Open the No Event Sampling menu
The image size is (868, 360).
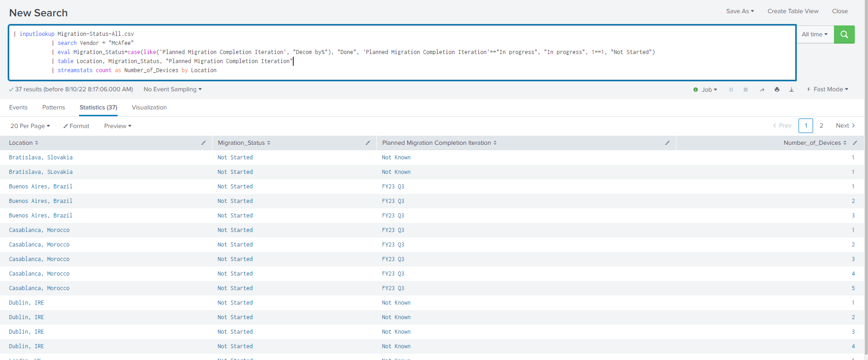[173, 89]
